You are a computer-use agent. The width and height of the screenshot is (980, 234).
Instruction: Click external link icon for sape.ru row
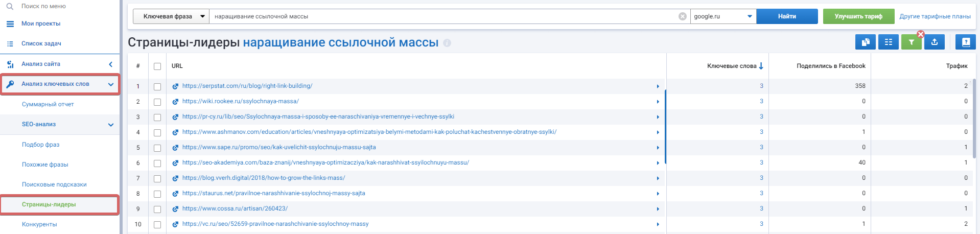point(175,148)
